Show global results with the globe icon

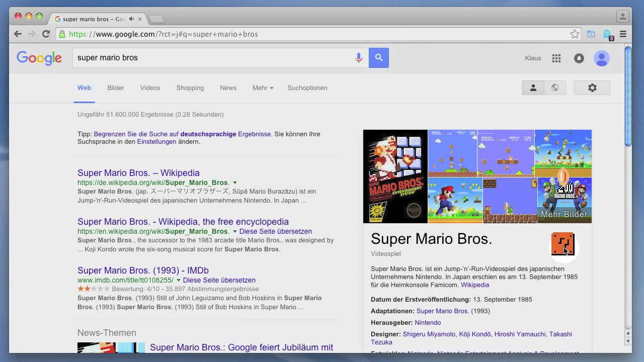point(555,87)
